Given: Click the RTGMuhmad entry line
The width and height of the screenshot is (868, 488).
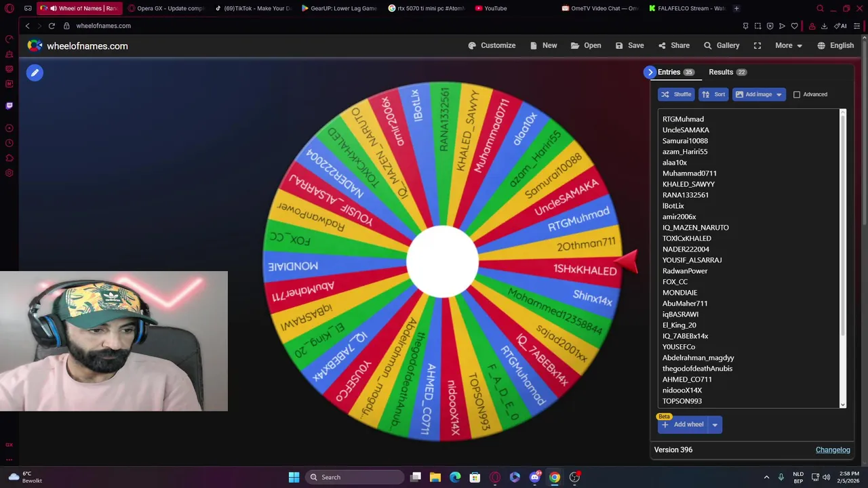Looking at the screenshot, I should 683,119.
